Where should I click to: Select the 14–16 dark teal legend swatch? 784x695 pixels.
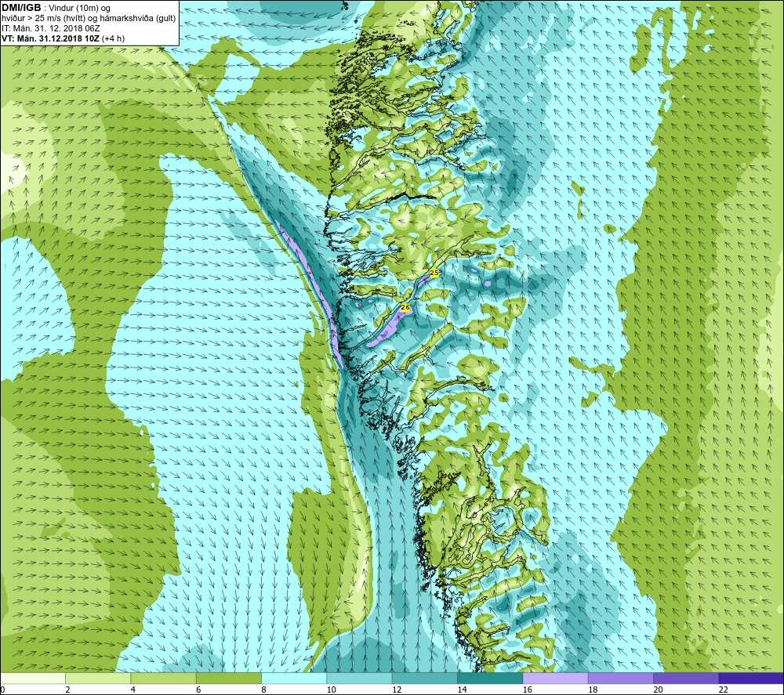(x=490, y=679)
